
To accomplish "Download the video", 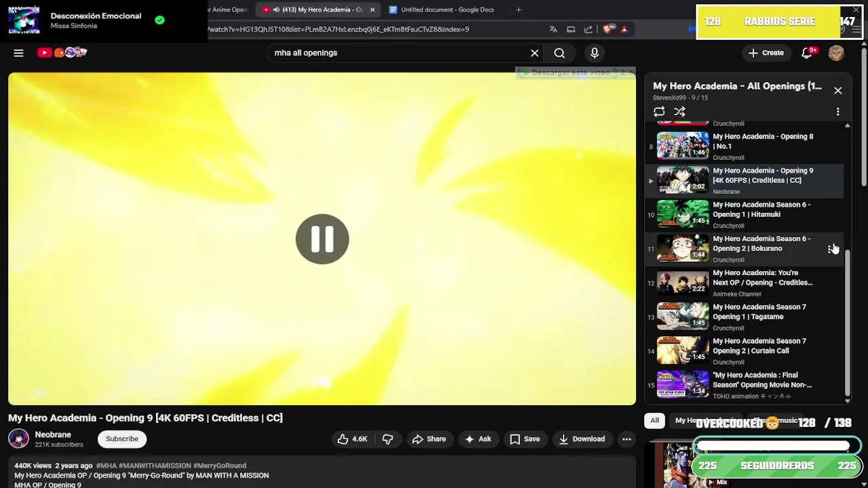I will pos(582,439).
